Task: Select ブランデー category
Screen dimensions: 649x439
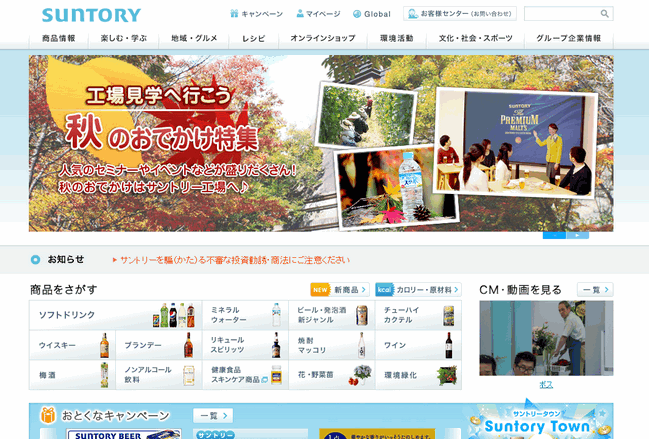Action: click(159, 345)
